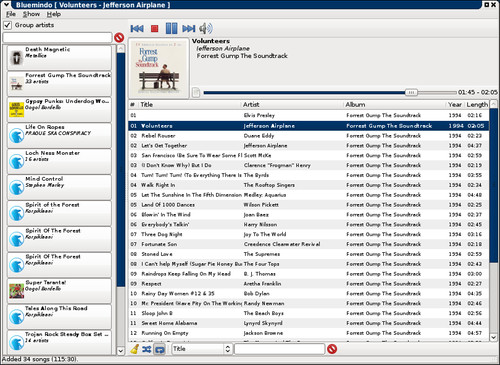Select the Life On Ropes album
This screenshot has width=500, height=365.
(59, 135)
